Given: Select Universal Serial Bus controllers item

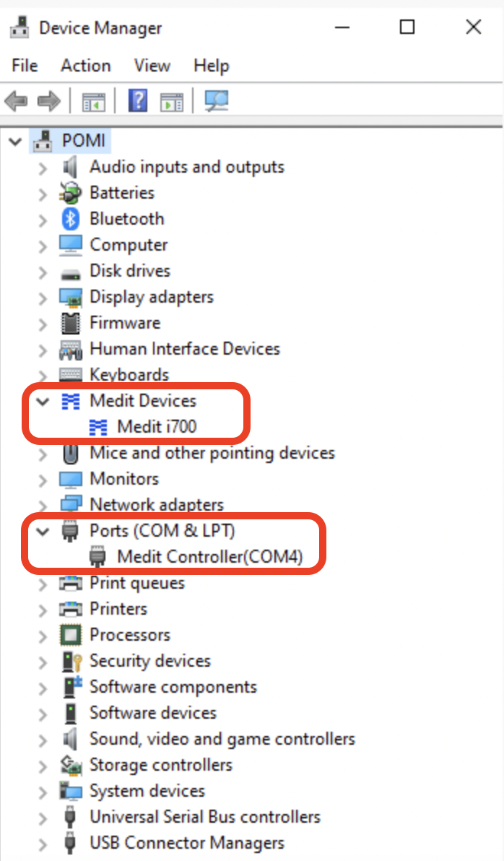Looking at the screenshot, I should point(204,817).
